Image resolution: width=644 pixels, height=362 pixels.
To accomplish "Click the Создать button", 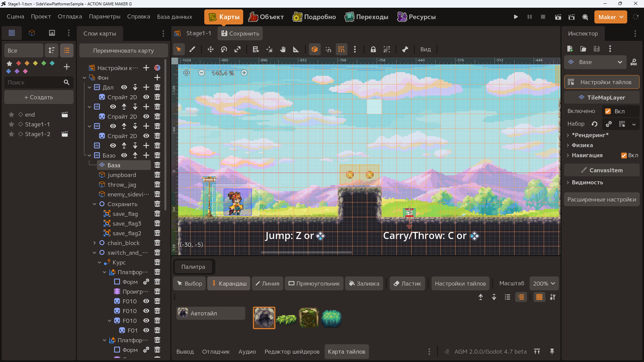I will (39, 97).
